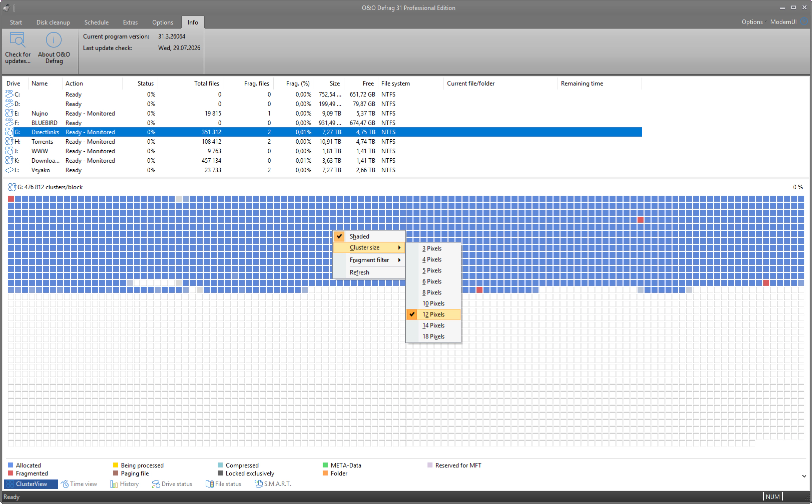Expand the Cluster size submenu arrow
Image resolution: width=812 pixels, height=504 pixels.
tap(399, 248)
